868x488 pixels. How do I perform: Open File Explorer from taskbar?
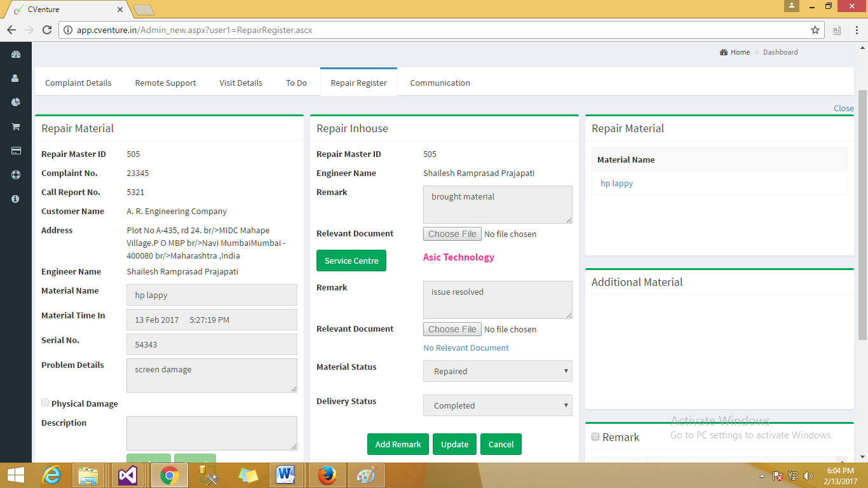88,475
